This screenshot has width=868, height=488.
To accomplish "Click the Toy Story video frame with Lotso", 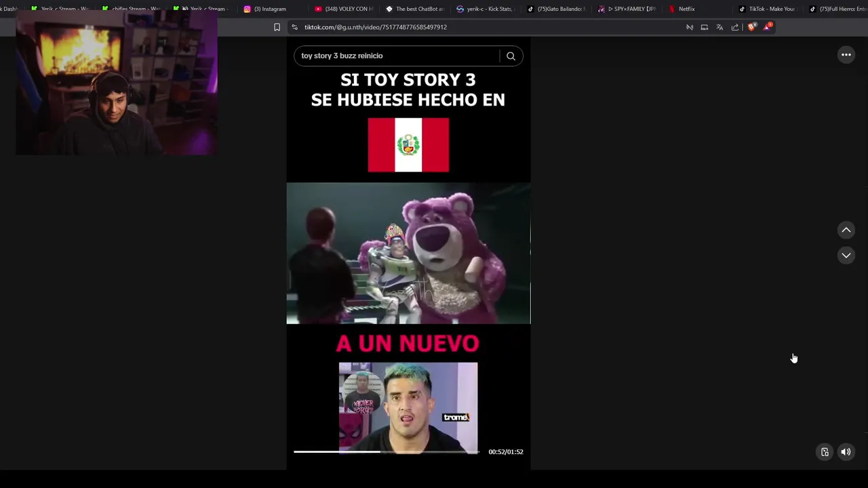I will [408, 253].
